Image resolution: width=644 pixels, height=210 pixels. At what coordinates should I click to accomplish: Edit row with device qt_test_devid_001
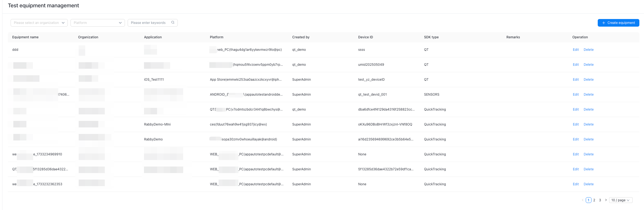(x=576, y=95)
